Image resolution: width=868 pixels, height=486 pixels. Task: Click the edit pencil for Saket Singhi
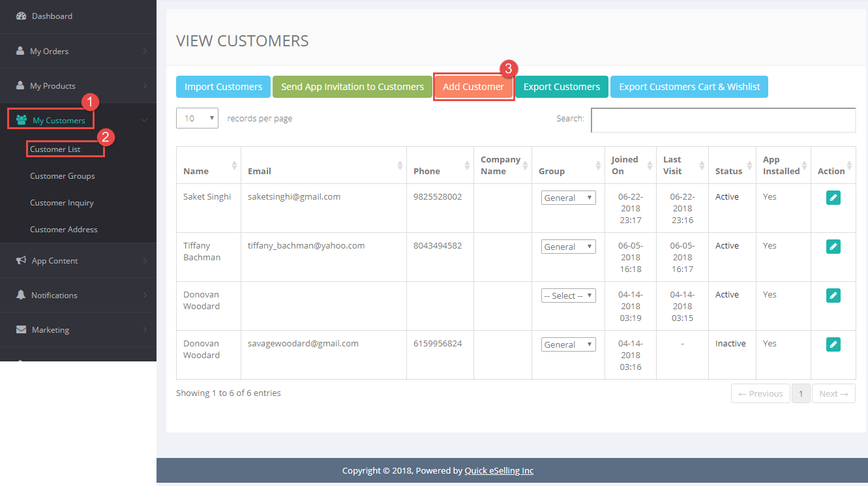833,197
